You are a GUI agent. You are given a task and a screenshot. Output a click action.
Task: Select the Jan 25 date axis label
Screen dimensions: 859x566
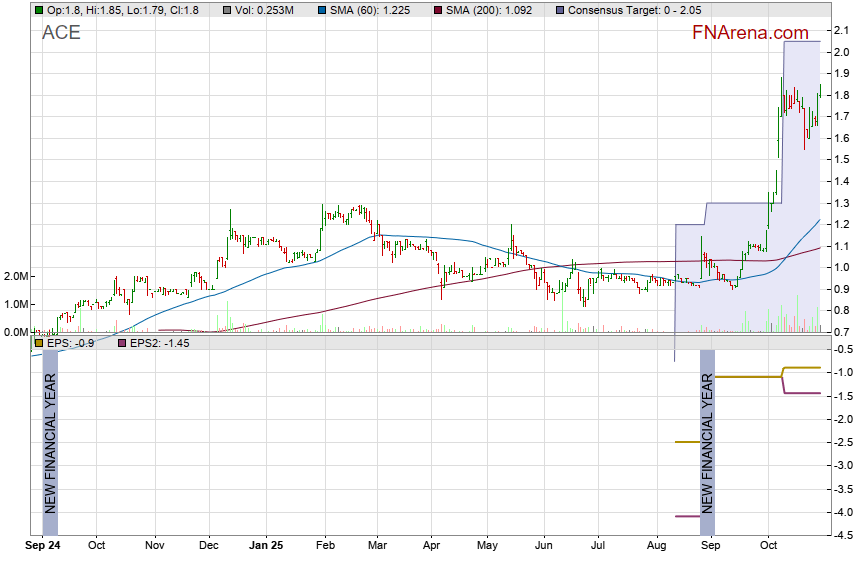266,547
